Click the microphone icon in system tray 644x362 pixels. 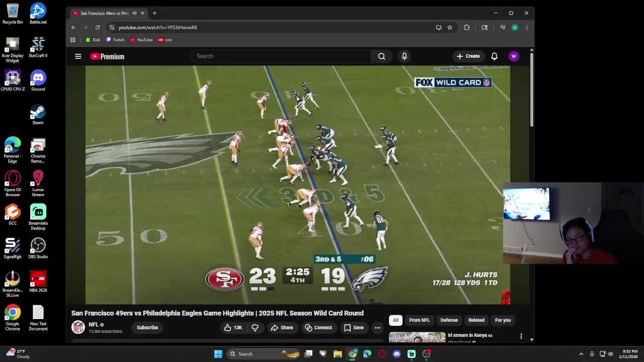(592, 354)
